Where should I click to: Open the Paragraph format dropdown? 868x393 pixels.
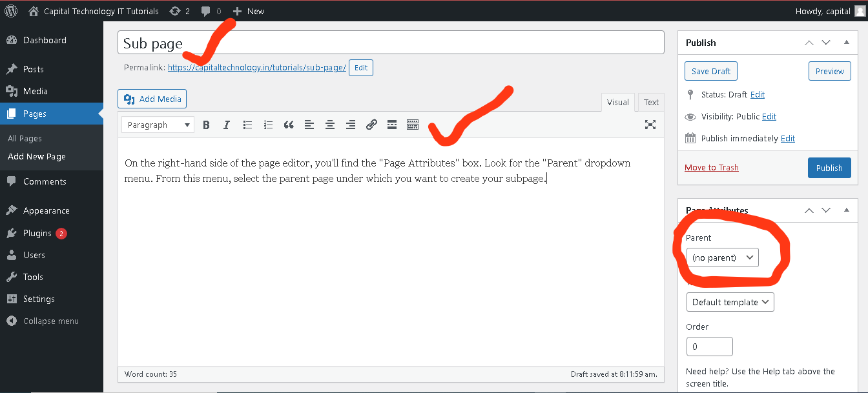(158, 125)
